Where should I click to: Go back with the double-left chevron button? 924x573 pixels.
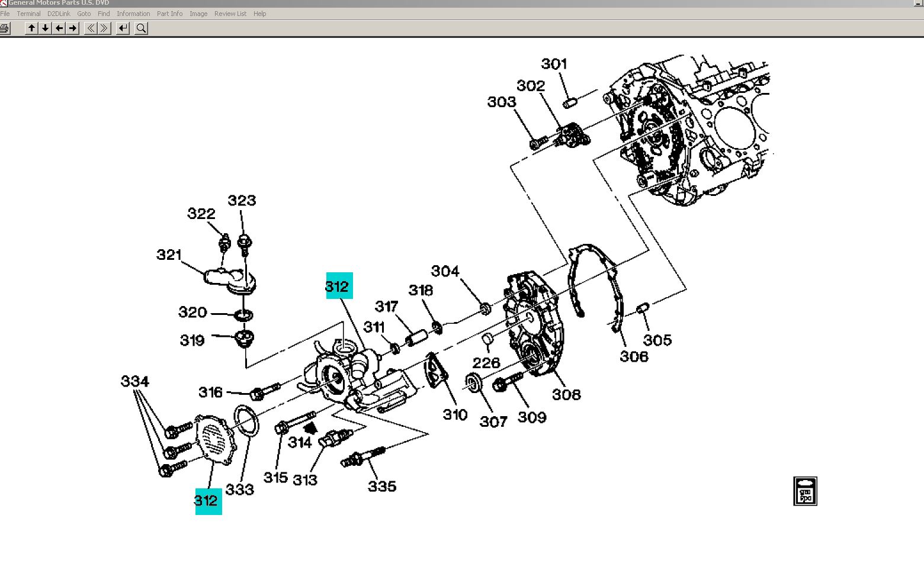coord(91,28)
